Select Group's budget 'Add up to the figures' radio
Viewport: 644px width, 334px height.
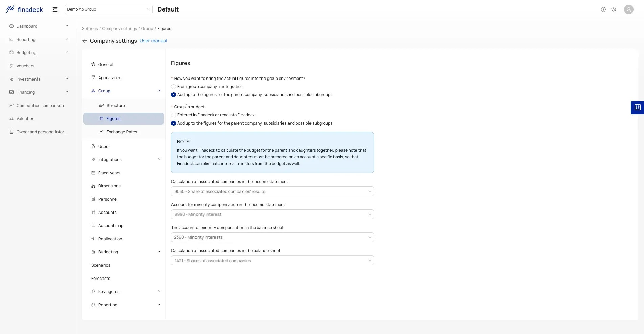pos(174,123)
